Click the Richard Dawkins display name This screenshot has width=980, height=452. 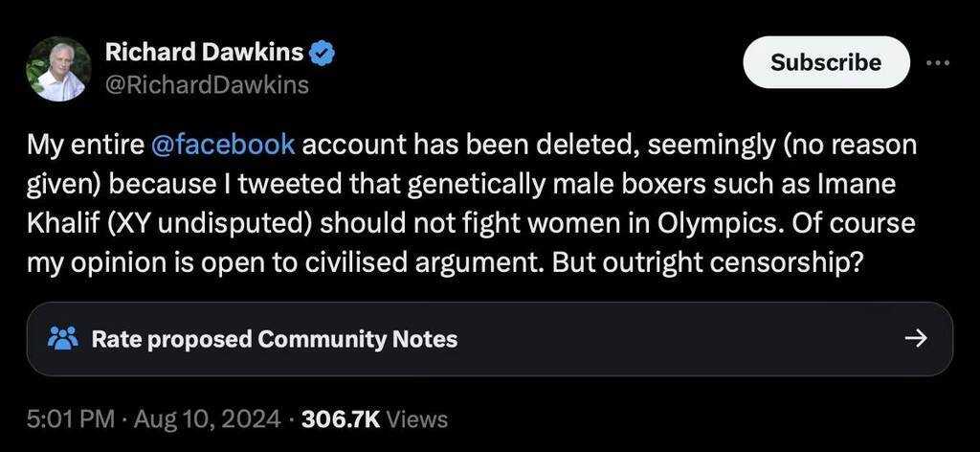pyautogui.click(x=203, y=53)
